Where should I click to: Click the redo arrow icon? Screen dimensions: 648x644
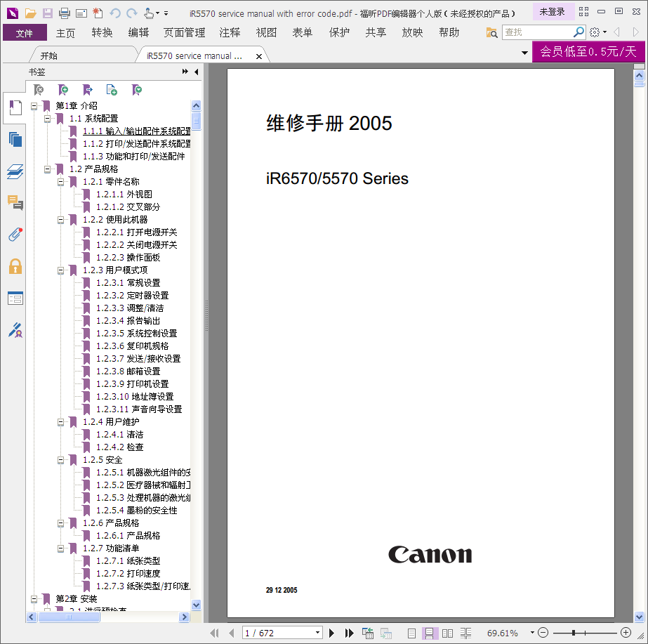pos(132,13)
